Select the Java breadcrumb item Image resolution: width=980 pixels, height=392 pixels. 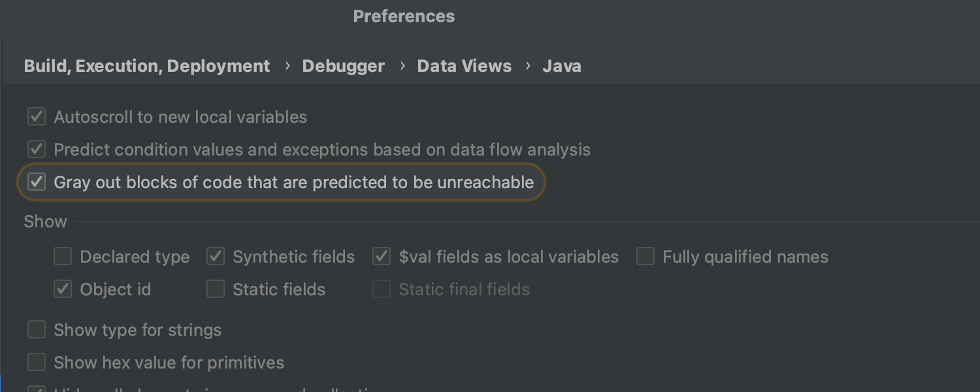562,66
